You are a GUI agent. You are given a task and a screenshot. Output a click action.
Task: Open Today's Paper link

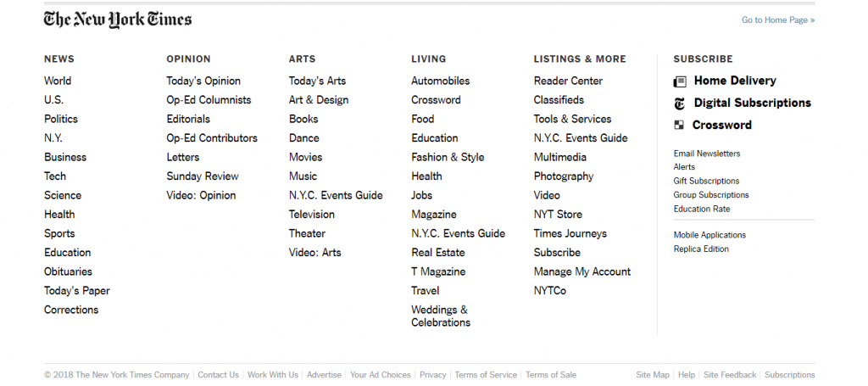point(77,291)
